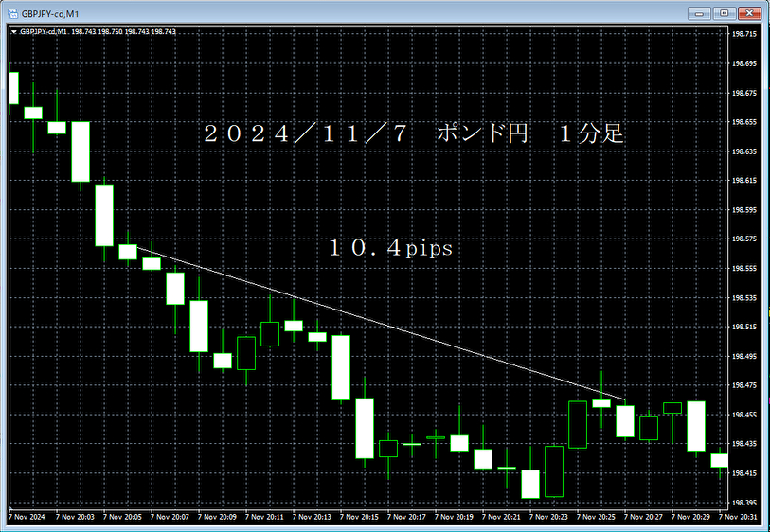Screen dimensions: 770x532
Task: Click time axis label 7 Nov 20:07
Action: pos(170,517)
